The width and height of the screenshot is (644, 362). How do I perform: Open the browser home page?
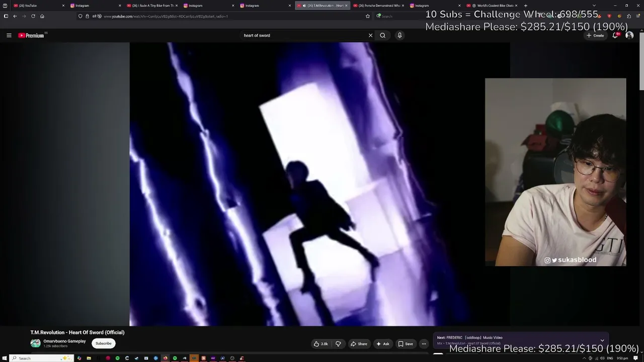pyautogui.click(x=42, y=16)
